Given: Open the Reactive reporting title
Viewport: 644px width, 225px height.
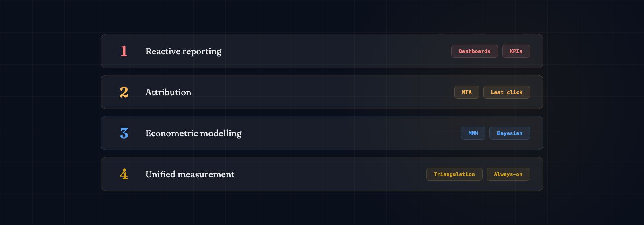Looking at the screenshot, I should click(183, 51).
